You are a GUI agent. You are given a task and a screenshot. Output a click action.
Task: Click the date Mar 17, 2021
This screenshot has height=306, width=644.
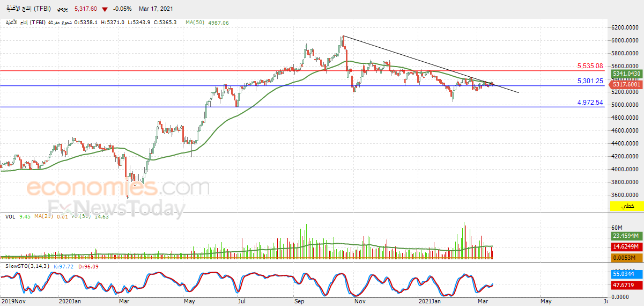[156, 9]
